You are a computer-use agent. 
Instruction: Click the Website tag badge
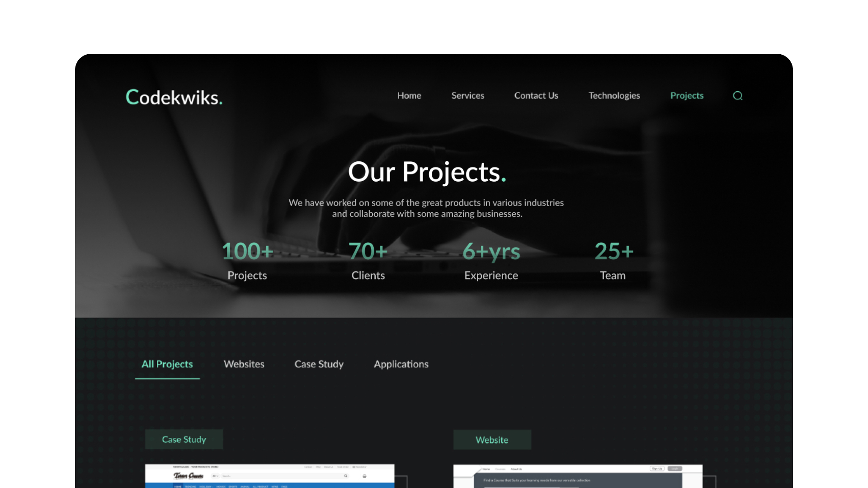click(492, 440)
